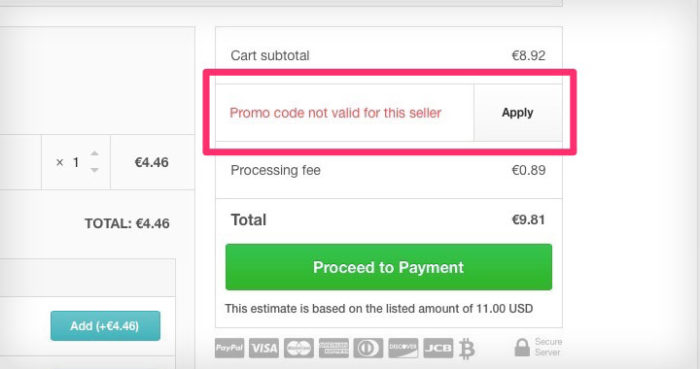Click the Cart subtotal label
The width and height of the screenshot is (700, 369).
coord(270,56)
